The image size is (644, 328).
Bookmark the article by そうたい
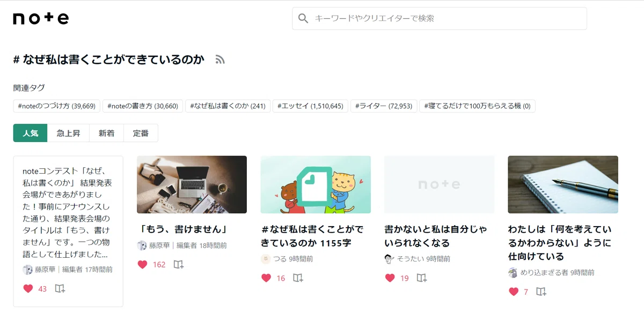[x=422, y=278]
